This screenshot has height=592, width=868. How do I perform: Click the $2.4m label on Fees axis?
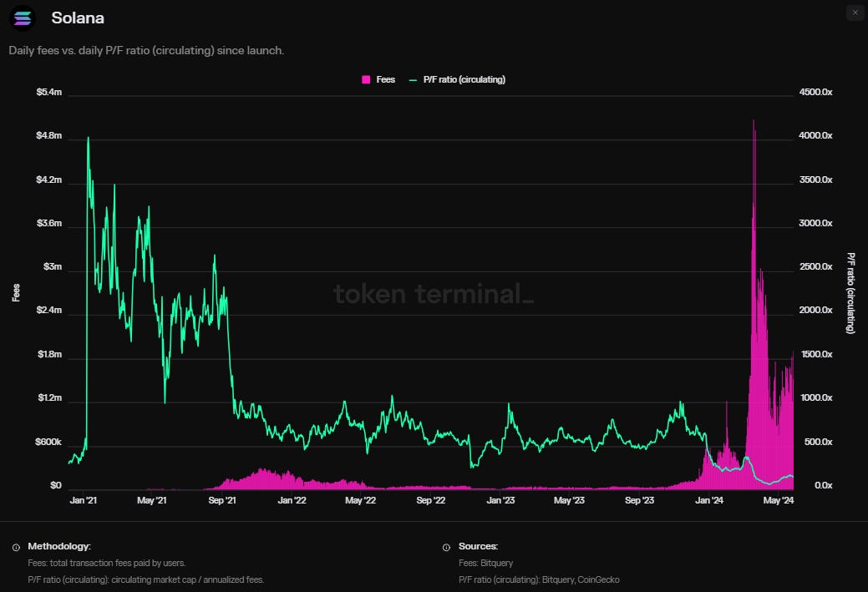point(48,311)
